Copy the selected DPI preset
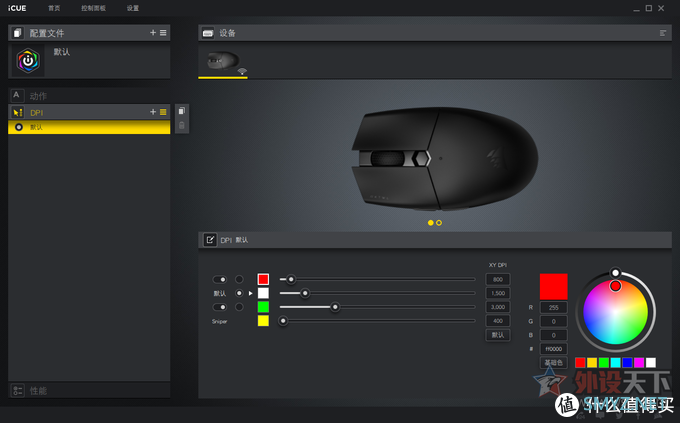The height and width of the screenshot is (423, 680). 182,111
